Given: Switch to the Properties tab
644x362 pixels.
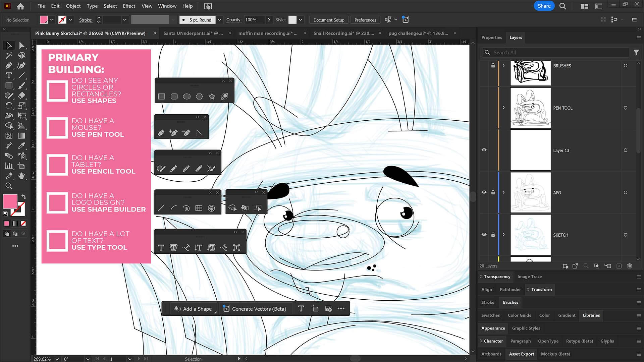Looking at the screenshot, I should point(491,38).
